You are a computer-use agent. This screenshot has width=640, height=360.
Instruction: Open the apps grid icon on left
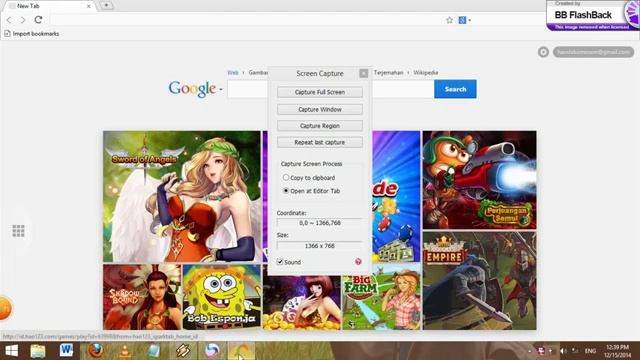(18, 231)
